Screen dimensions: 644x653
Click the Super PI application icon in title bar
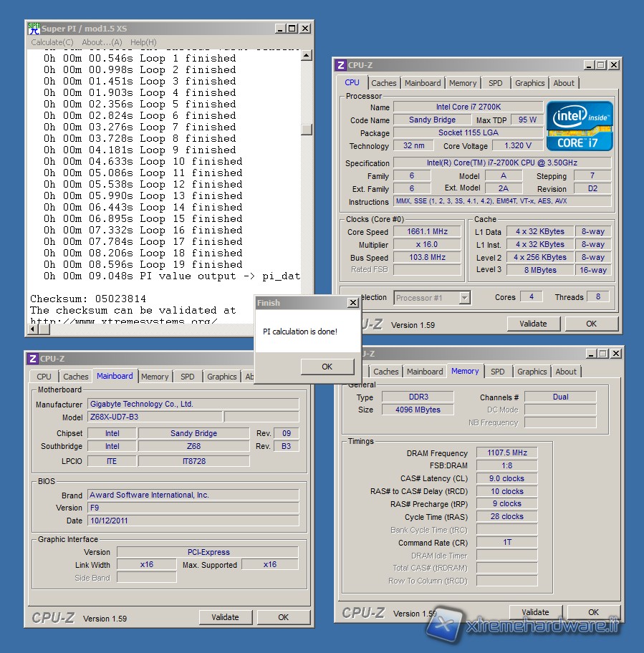point(34,29)
